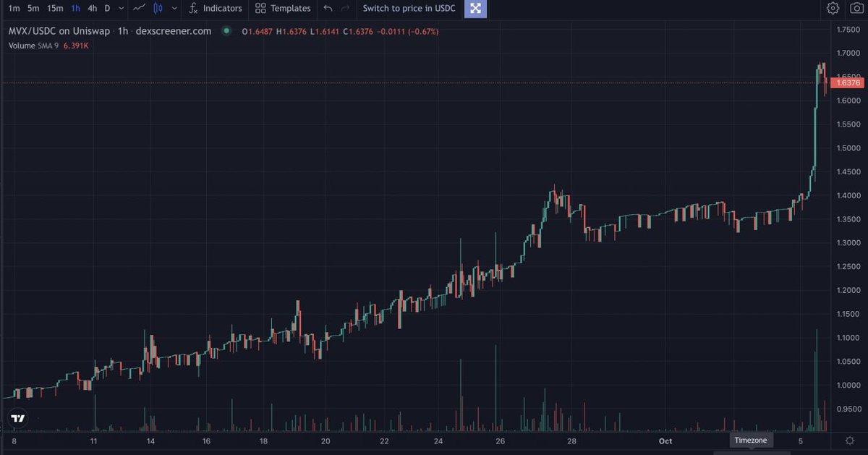Select the 5m timeframe
Screen dimensions: 868x455
(33, 9)
